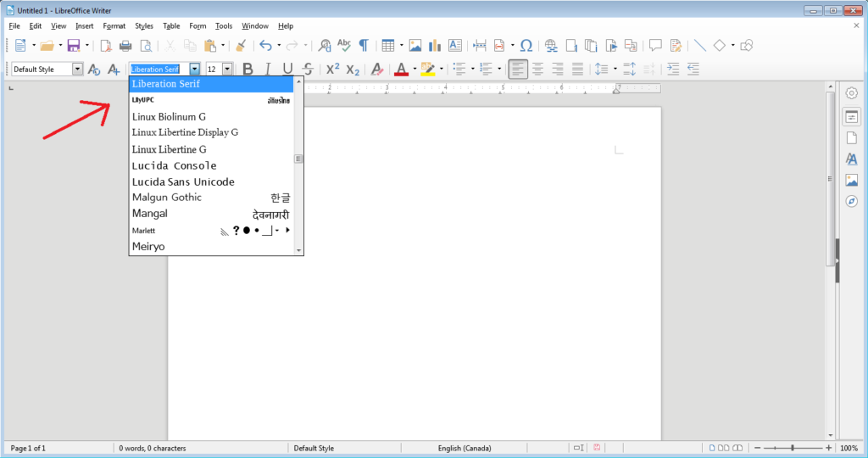Open the font size dropdown arrow
The width and height of the screenshot is (868, 458).
[x=227, y=70]
